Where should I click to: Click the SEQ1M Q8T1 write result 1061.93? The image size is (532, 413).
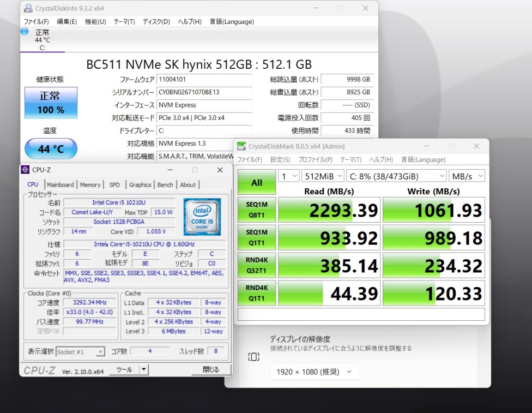(x=433, y=210)
